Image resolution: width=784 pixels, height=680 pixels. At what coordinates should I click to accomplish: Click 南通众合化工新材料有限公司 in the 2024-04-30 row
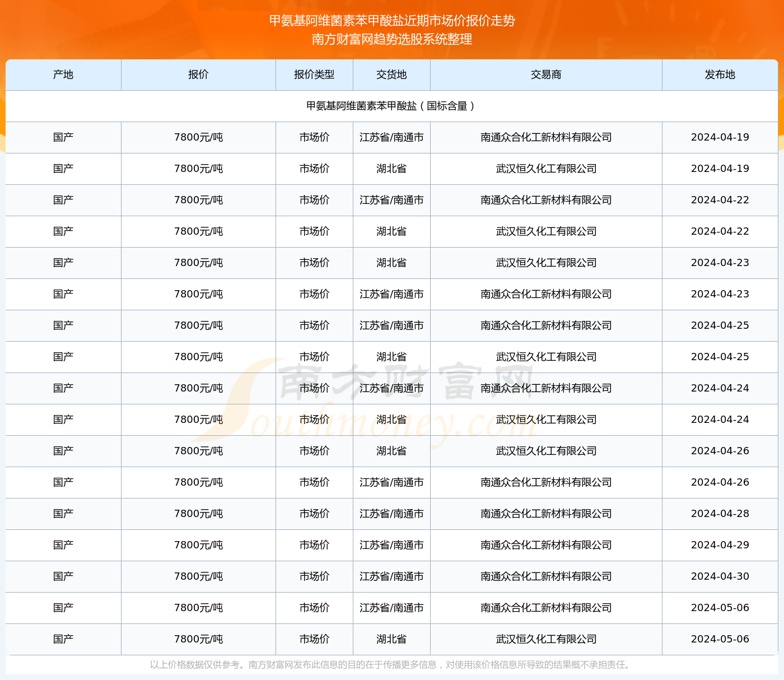pos(546,576)
